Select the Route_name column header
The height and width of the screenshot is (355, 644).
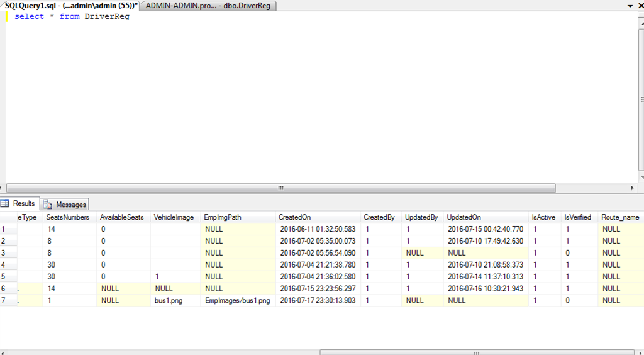pos(620,217)
